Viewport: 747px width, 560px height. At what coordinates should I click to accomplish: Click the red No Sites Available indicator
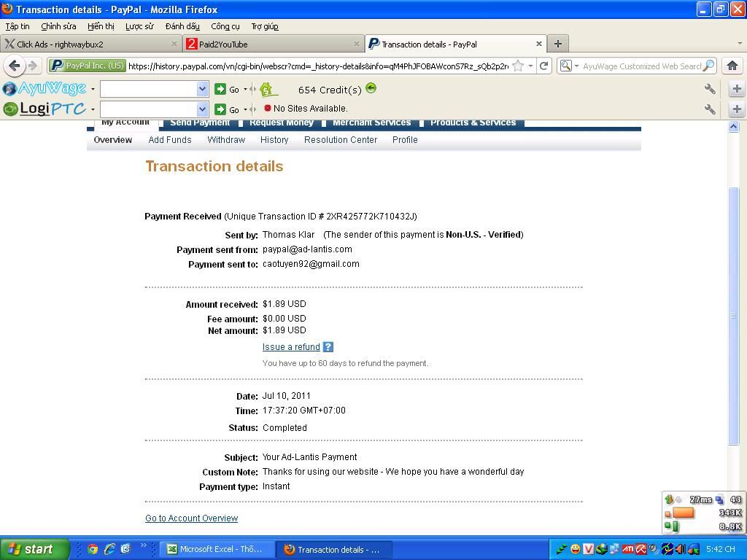pos(268,108)
